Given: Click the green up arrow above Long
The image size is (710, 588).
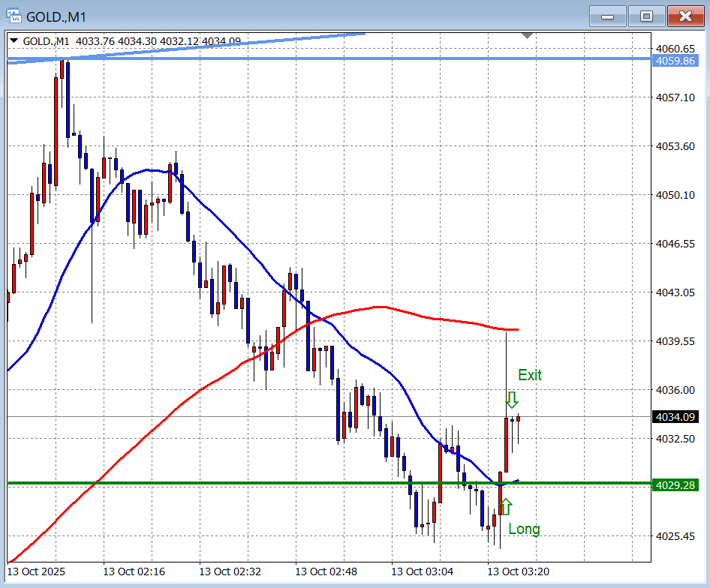Looking at the screenshot, I should pos(506,505).
